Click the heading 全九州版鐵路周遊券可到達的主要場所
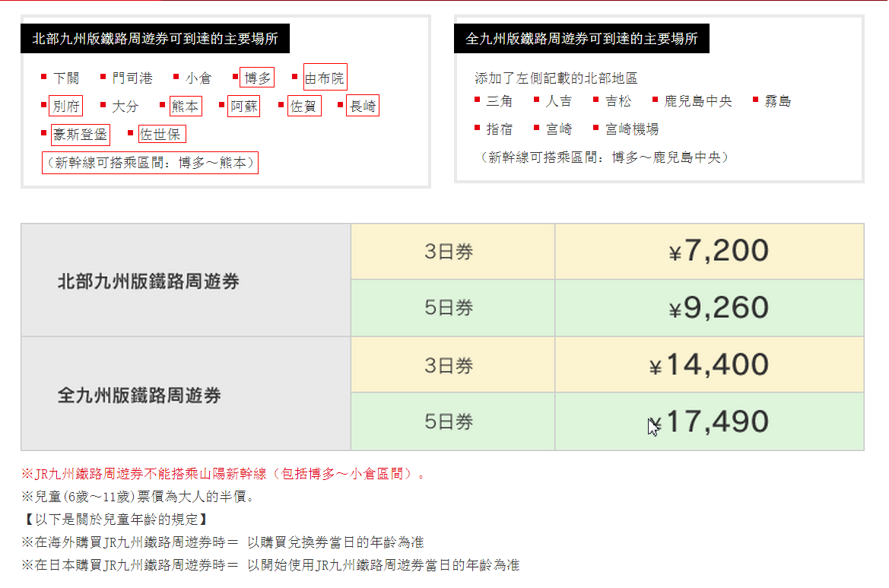Viewport: 889px width, 588px height. click(x=582, y=39)
